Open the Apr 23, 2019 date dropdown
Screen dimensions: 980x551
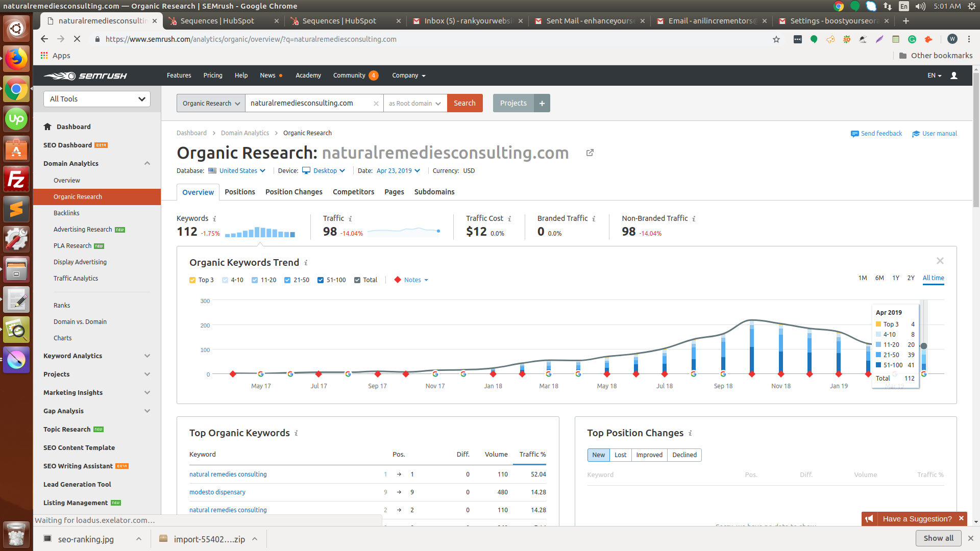click(x=398, y=171)
